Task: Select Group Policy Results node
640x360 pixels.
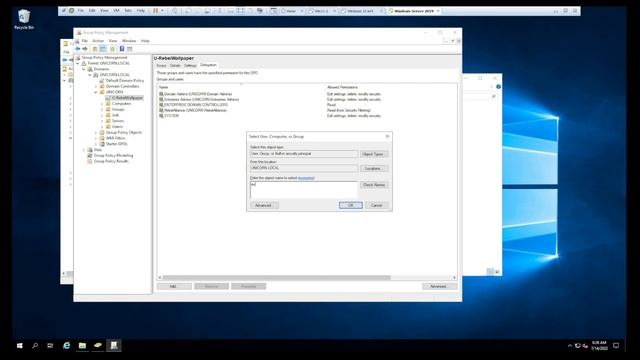Action: tap(111, 161)
